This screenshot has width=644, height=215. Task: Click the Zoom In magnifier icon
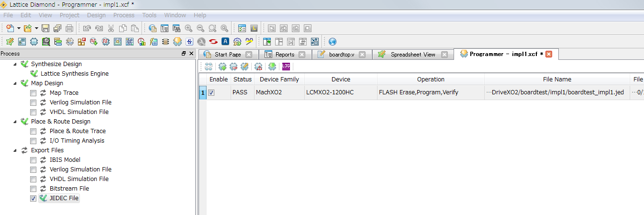coord(189,28)
